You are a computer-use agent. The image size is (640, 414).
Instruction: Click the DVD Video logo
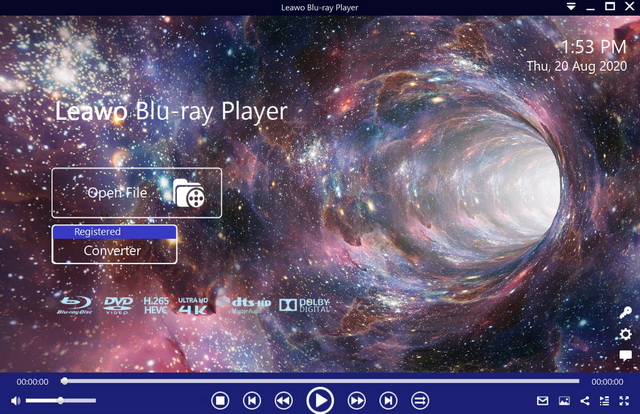tap(118, 305)
